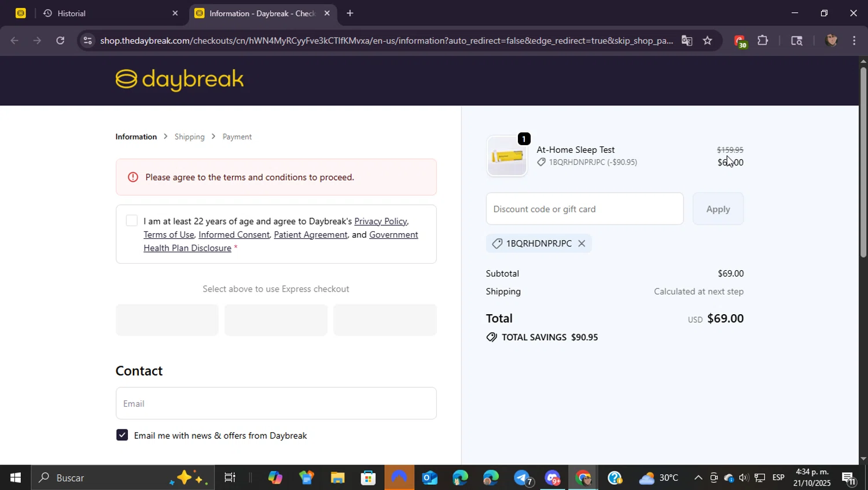Click the first express checkout button
This screenshot has width=868, height=490.
[167, 320]
